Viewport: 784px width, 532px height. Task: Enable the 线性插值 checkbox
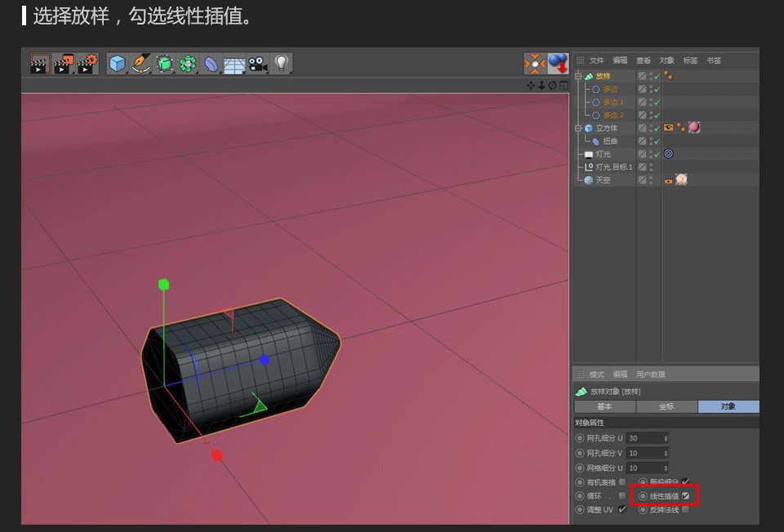click(x=686, y=496)
